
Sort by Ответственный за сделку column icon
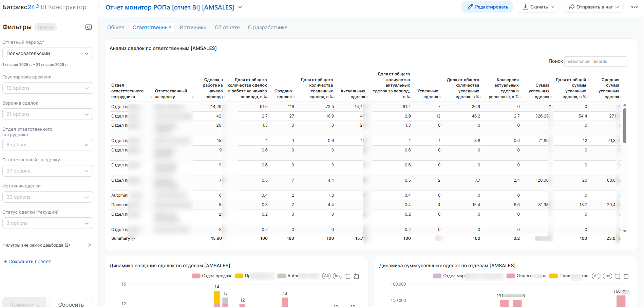(193, 97)
